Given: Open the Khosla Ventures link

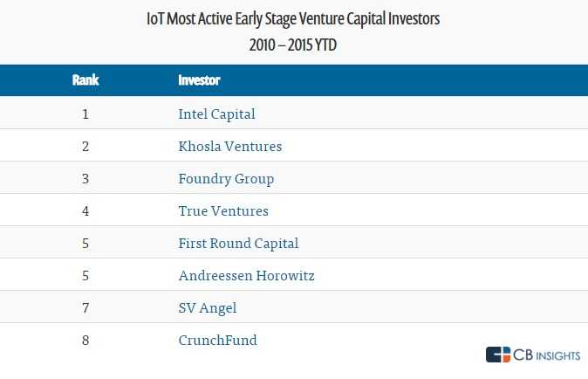Looking at the screenshot, I should point(229,146).
